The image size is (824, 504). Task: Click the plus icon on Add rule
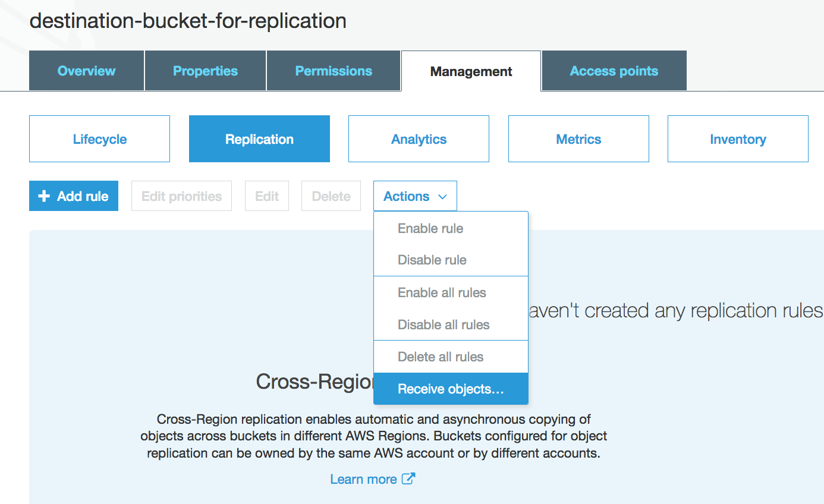coord(43,196)
